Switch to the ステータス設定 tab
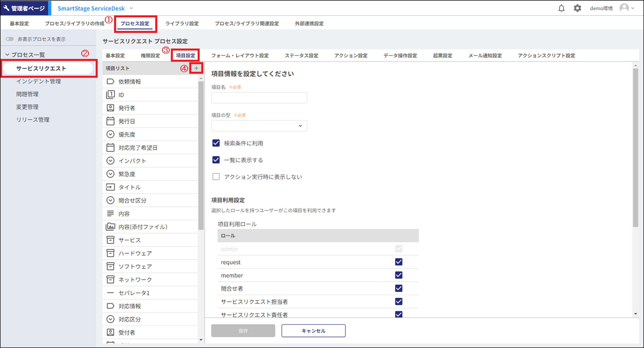 [x=301, y=56]
